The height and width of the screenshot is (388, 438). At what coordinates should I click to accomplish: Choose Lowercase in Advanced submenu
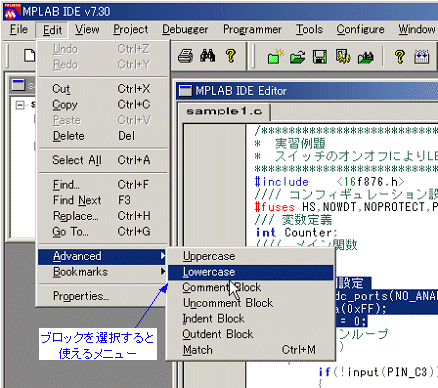250,272
